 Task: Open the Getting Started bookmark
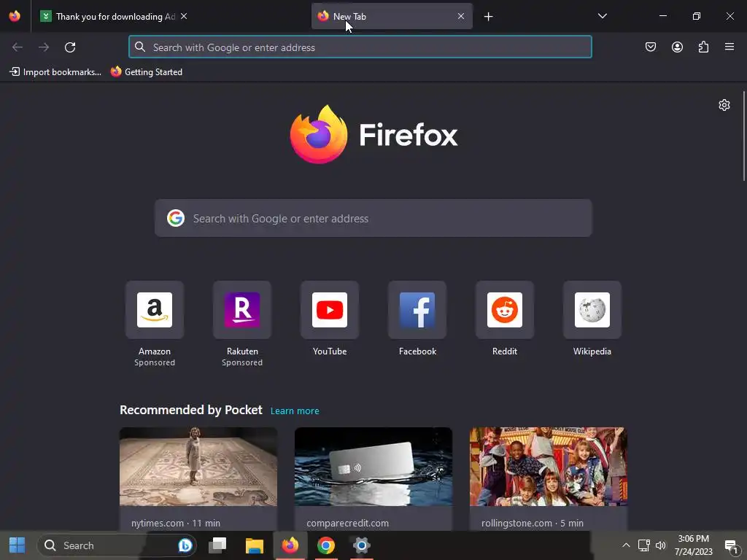coord(147,72)
